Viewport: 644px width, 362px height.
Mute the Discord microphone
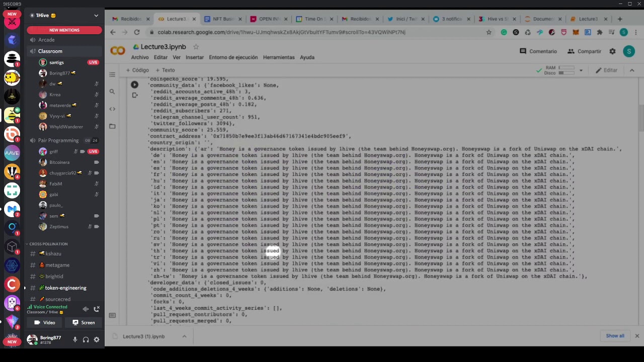(x=75, y=340)
